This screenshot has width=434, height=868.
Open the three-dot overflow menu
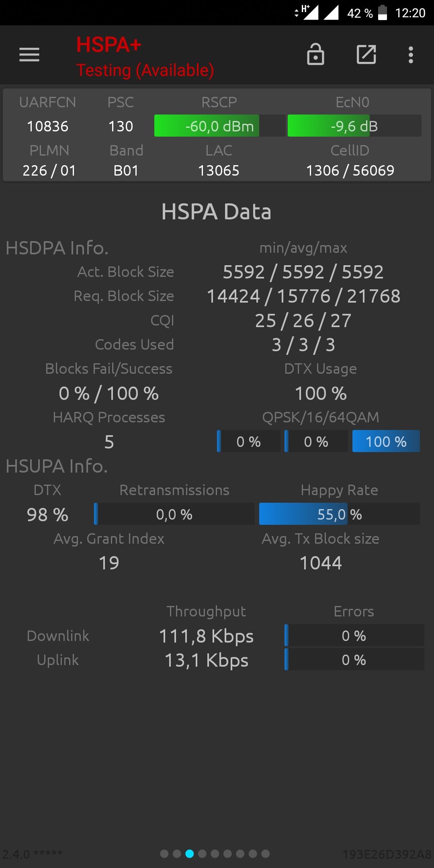[411, 55]
